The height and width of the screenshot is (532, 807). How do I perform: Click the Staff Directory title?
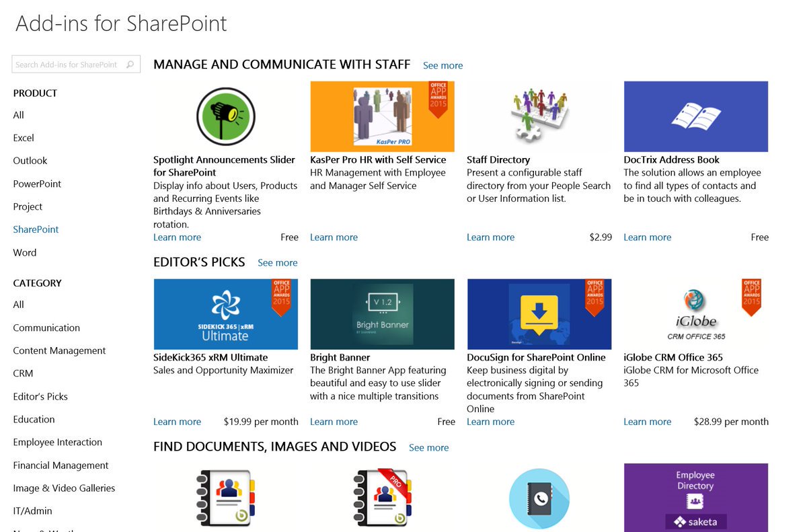498,159
